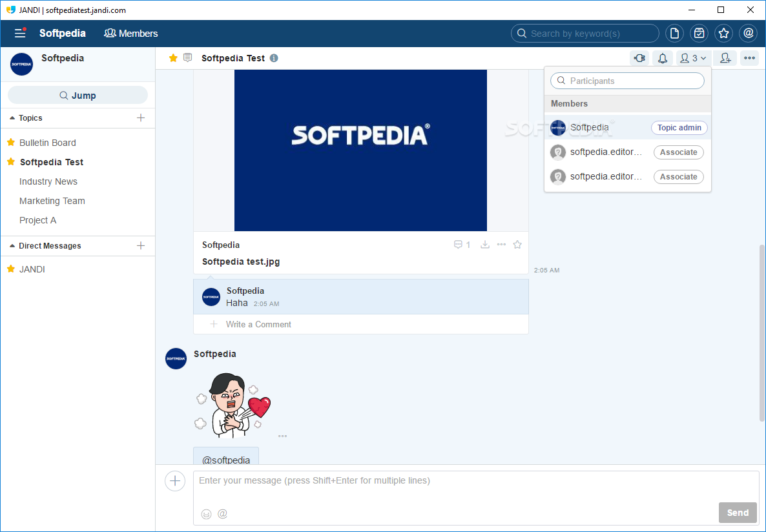Click the Send button
The width and height of the screenshot is (766, 532).
point(737,513)
